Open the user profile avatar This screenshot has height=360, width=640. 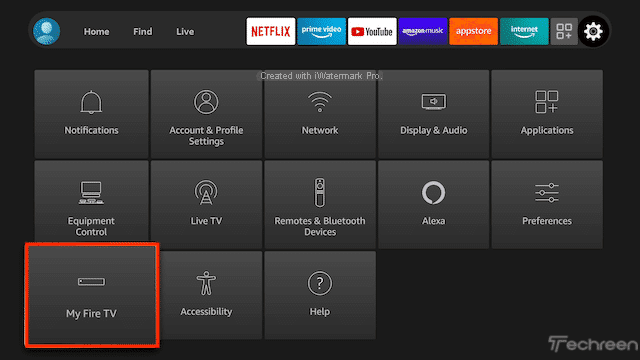coord(47,31)
